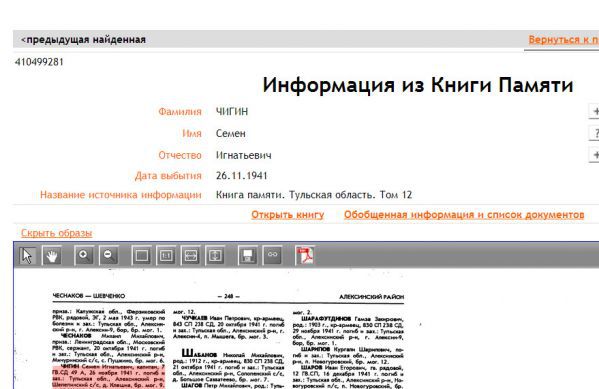Image resolution: width=599 pixels, height=389 pixels.
Task: Save the scanned image to disk
Action: click(248, 255)
